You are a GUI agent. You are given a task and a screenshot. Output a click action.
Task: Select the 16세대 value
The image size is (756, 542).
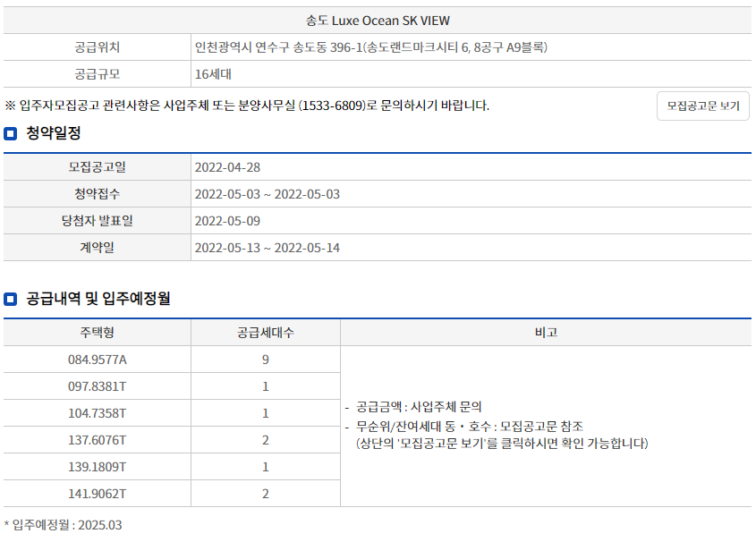213,74
